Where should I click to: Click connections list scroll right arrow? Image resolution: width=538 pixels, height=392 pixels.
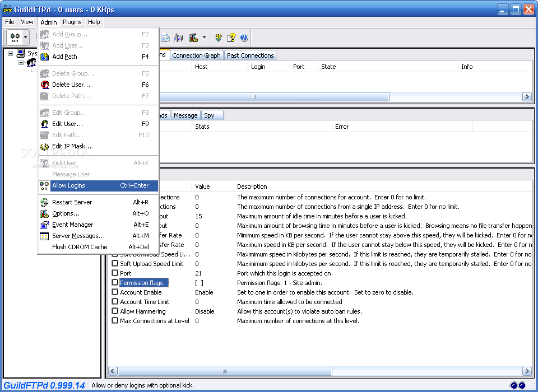[x=527, y=97]
